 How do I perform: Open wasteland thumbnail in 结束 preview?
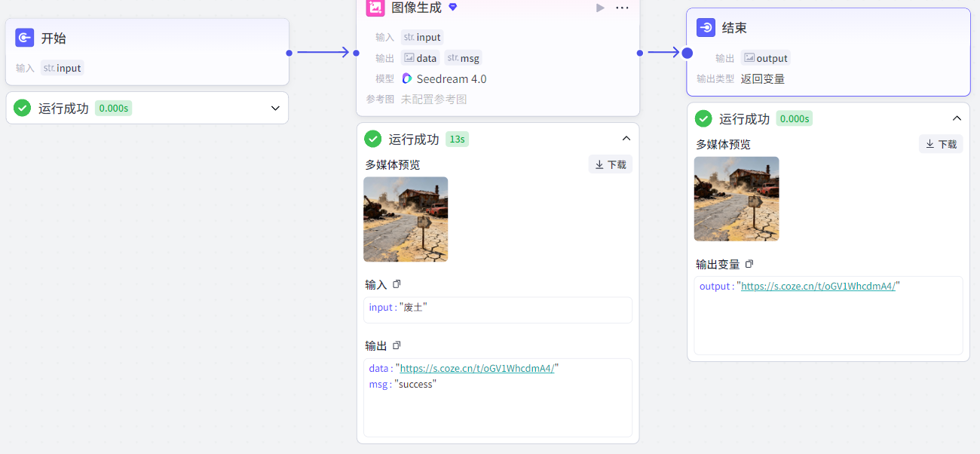tap(737, 199)
